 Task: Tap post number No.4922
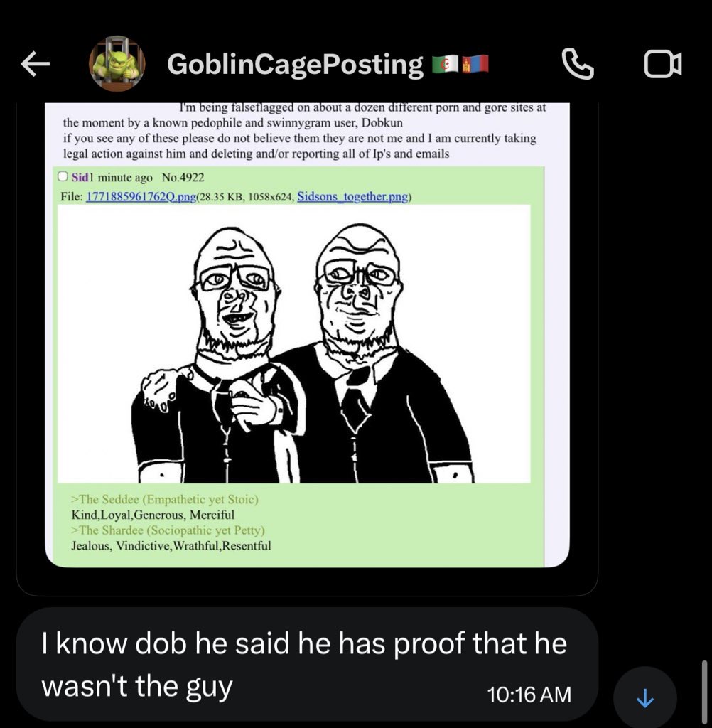[x=183, y=177]
